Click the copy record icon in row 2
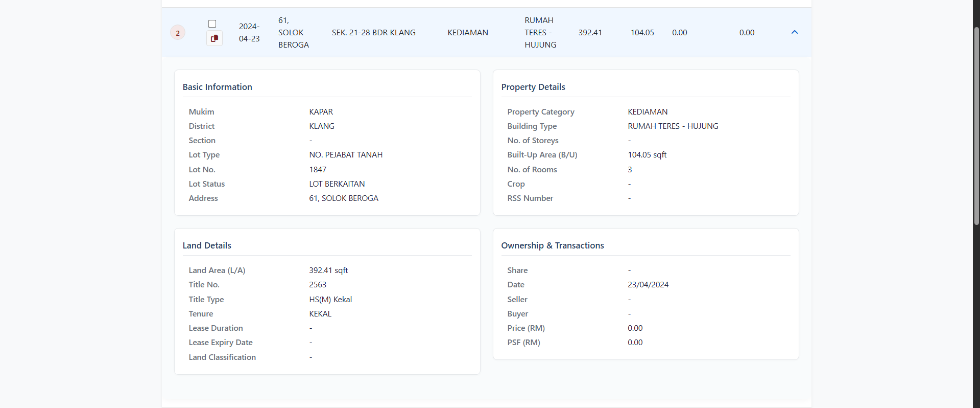 pos(214,38)
